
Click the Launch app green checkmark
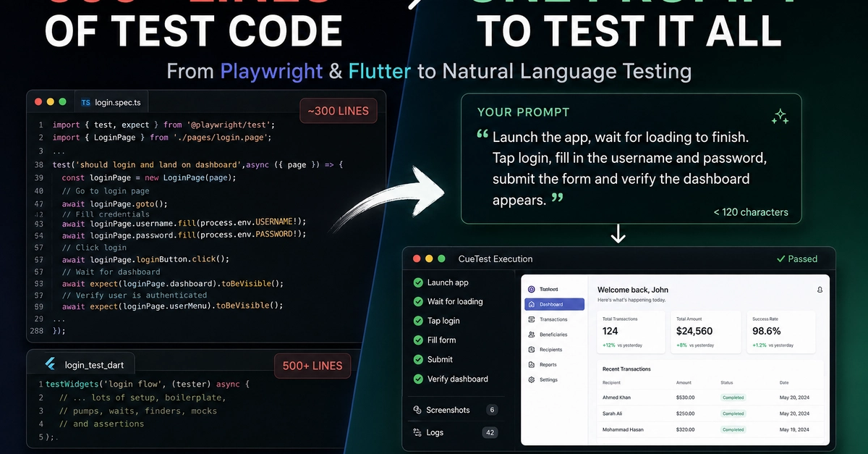[418, 282]
